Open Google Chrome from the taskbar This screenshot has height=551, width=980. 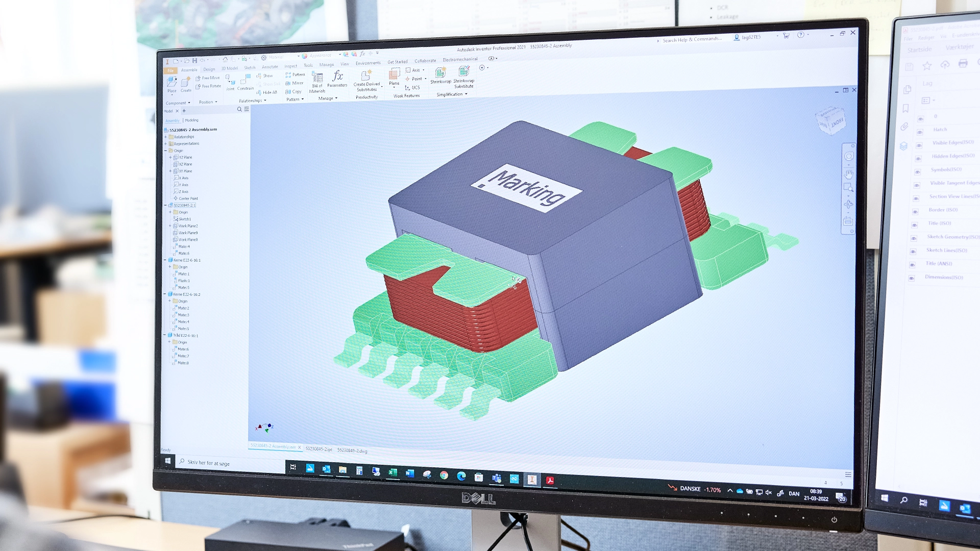[x=444, y=475]
